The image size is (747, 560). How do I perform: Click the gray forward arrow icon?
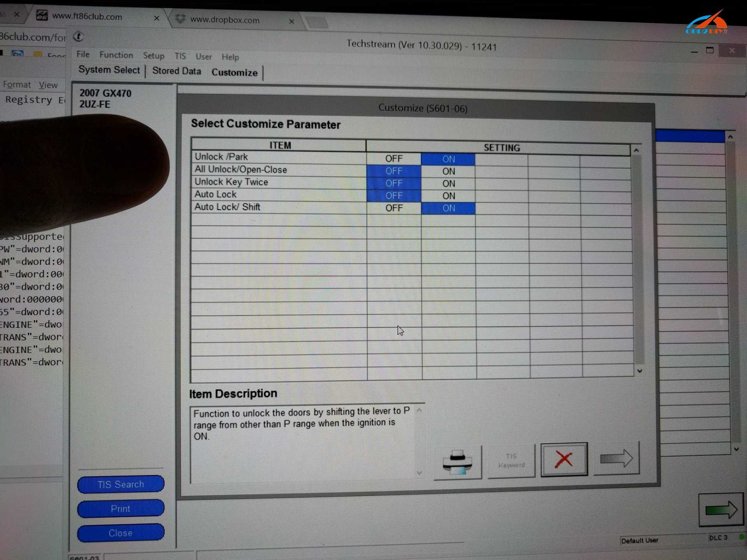coord(618,459)
